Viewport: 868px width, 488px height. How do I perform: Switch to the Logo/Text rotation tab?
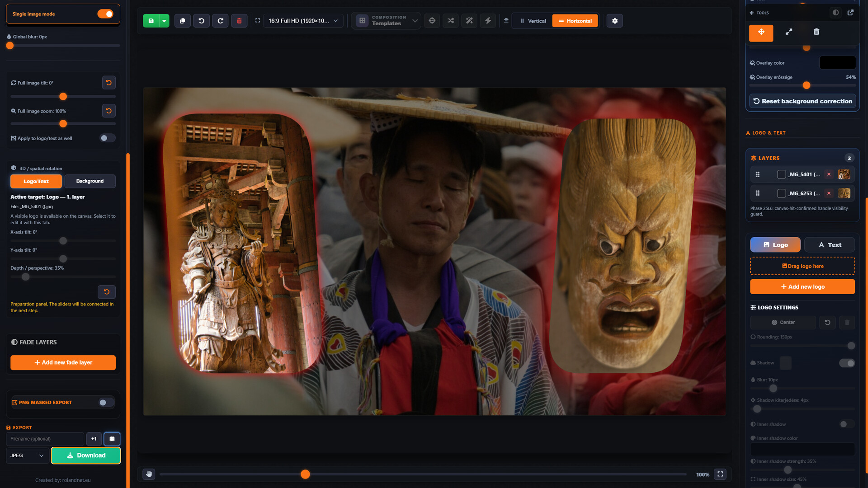36,181
